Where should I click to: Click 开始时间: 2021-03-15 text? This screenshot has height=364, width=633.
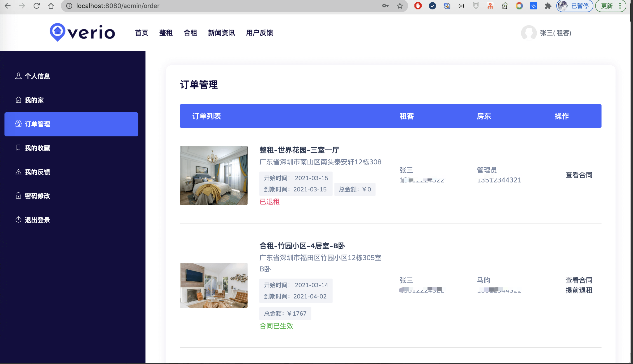(x=296, y=178)
